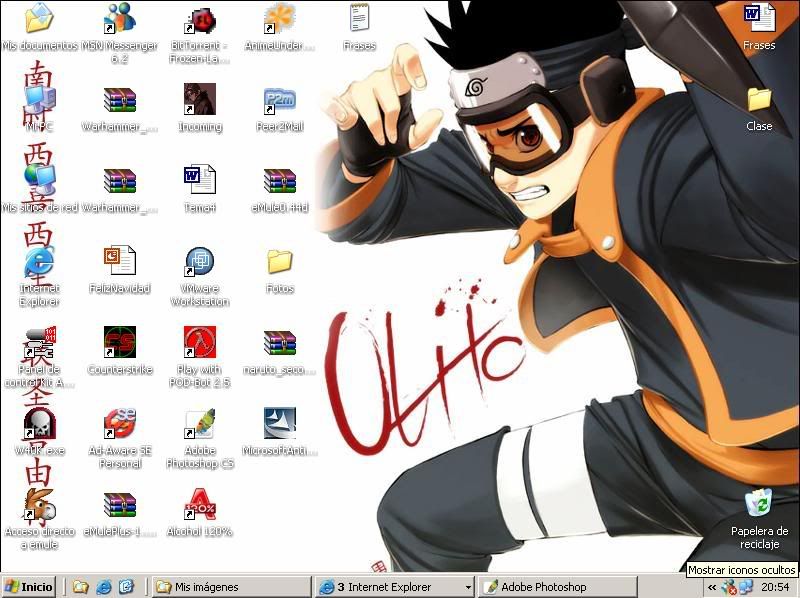800x598 pixels.
Task: Open the AnimeUnder shortcut icon
Action: (x=280, y=18)
